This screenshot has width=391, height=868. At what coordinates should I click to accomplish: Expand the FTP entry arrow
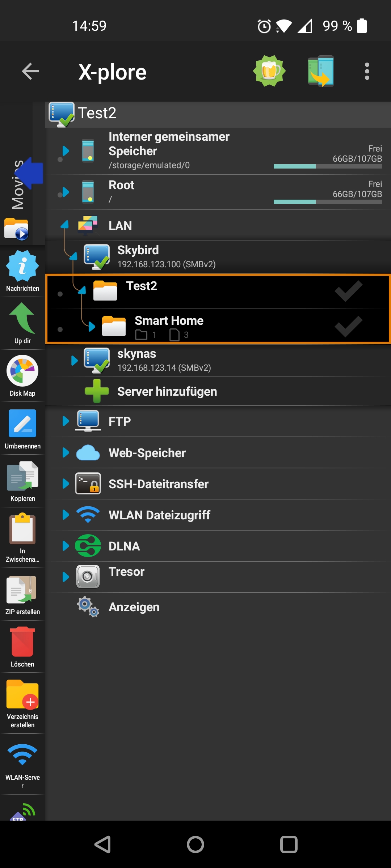pyautogui.click(x=66, y=421)
